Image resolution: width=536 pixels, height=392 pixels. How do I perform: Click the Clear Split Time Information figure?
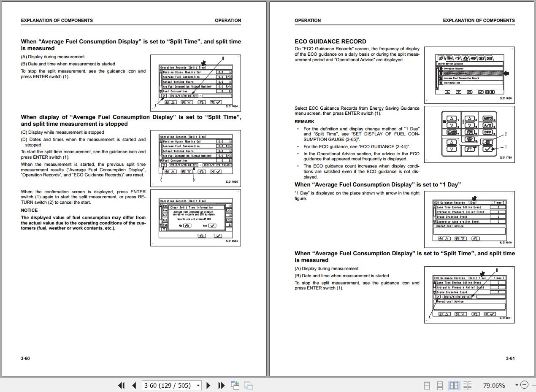click(x=195, y=218)
